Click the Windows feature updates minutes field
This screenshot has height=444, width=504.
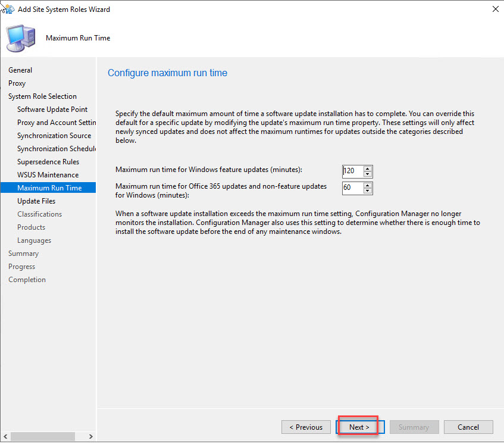352,171
